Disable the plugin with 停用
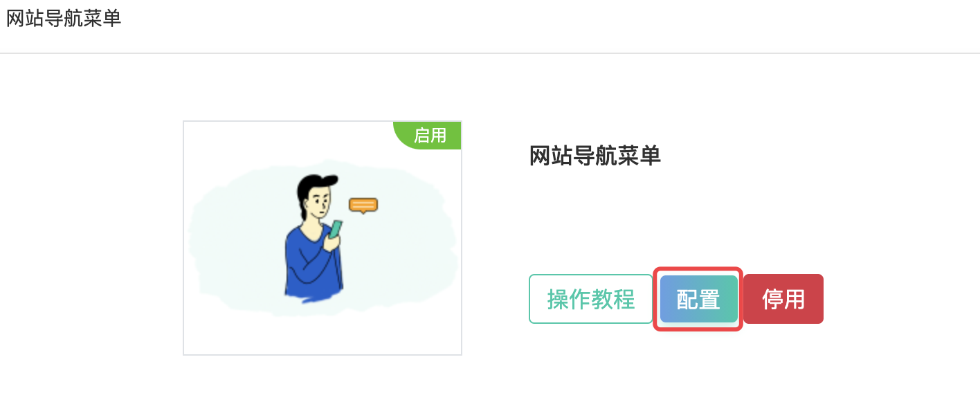The width and height of the screenshot is (980, 411). pyautogui.click(x=783, y=299)
